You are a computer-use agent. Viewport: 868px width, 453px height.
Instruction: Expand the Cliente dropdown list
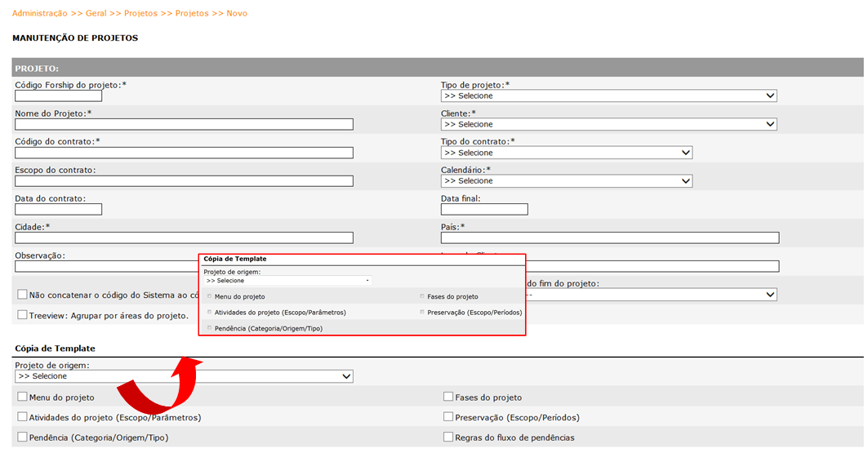click(608, 125)
